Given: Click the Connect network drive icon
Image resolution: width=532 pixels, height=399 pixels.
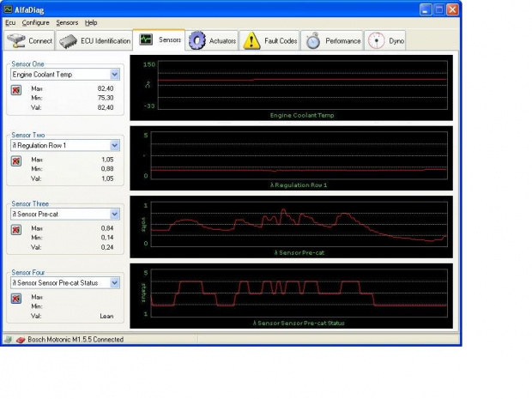Looking at the screenshot, I should point(16,40).
